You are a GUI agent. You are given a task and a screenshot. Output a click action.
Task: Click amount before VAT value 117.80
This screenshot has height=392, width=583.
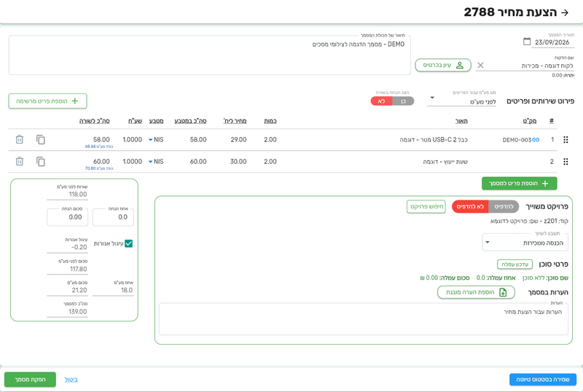coord(78,269)
